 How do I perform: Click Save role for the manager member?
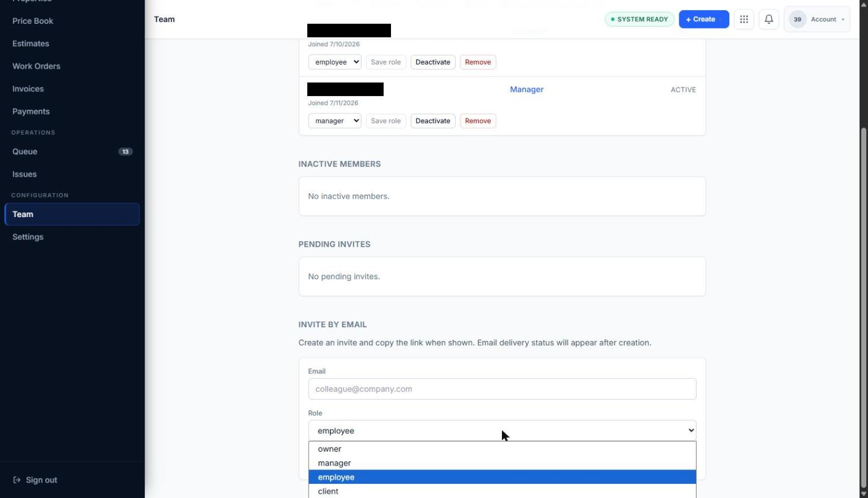(x=386, y=121)
